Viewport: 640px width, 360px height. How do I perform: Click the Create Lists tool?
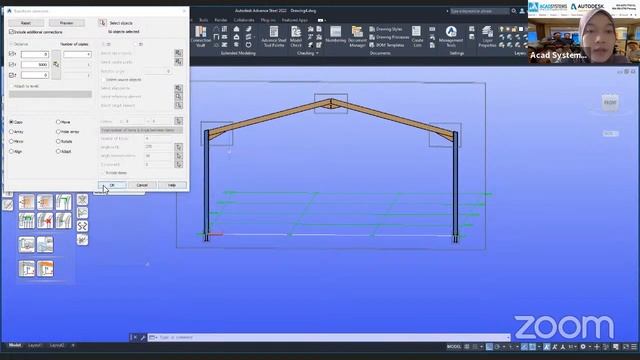(x=417, y=36)
